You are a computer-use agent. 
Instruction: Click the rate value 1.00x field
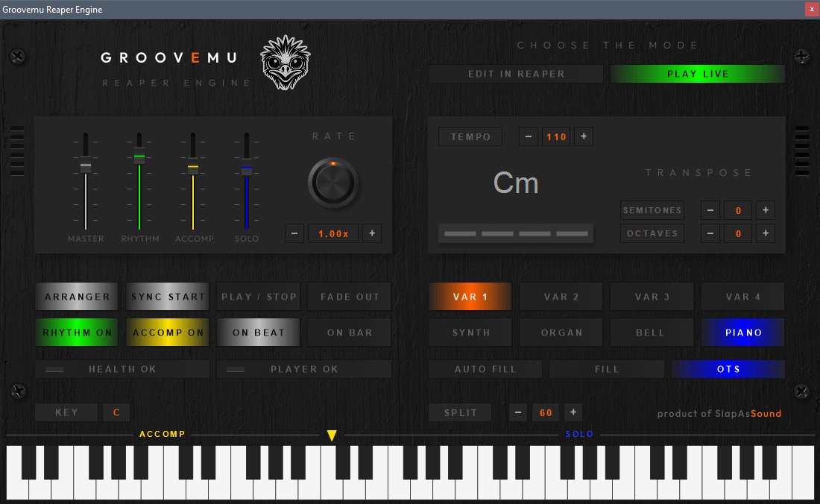[333, 233]
